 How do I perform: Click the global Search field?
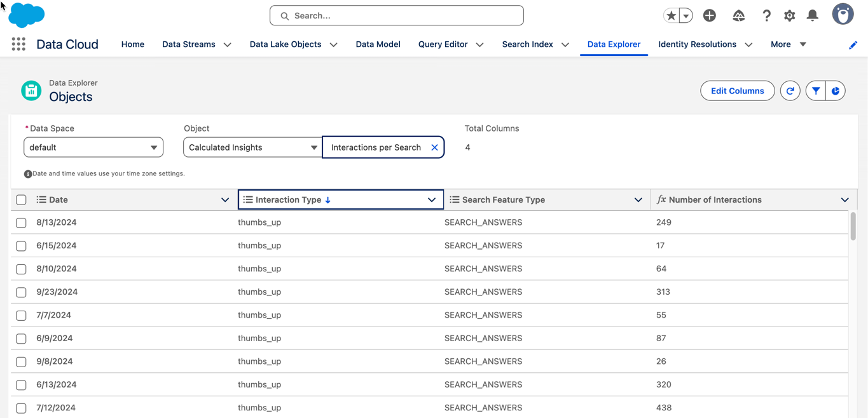click(397, 16)
